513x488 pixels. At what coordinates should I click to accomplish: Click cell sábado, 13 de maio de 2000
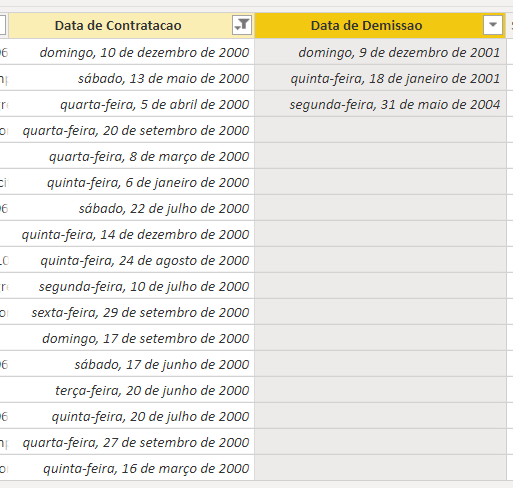pyautogui.click(x=131, y=78)
